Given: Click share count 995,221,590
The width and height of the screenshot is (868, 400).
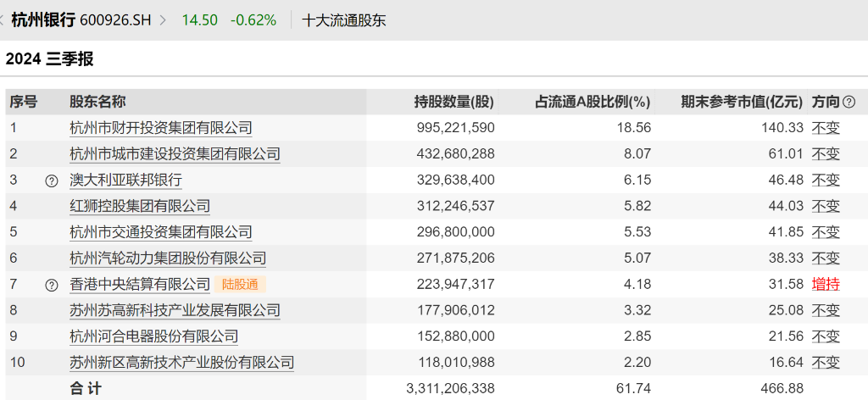Looking at the screenshot, I should pyautogui.click(x=455, y=128).
